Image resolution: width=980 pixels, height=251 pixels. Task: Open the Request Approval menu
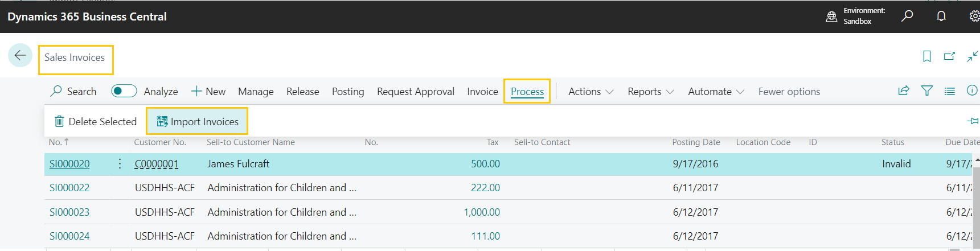click(416, 92)
